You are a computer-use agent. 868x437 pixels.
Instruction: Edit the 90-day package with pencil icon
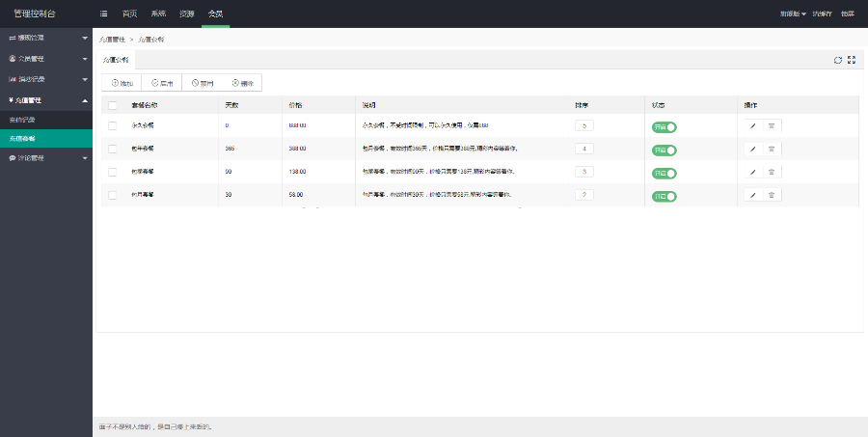753,172
